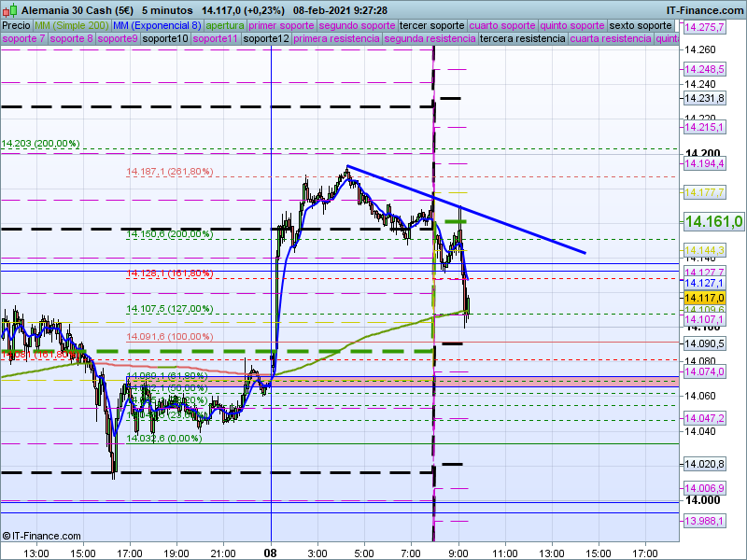The image size is (747, 560).
Task: Click the sexto soporte indicator label
Action: (x=641, y=26)
